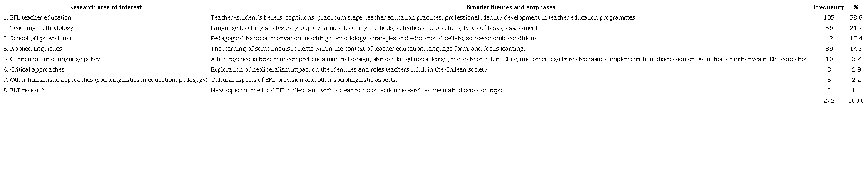Select the description beginning "A heterogeneous topic"
This screenshot has height=185, width=868.
(x=510, y=59)
